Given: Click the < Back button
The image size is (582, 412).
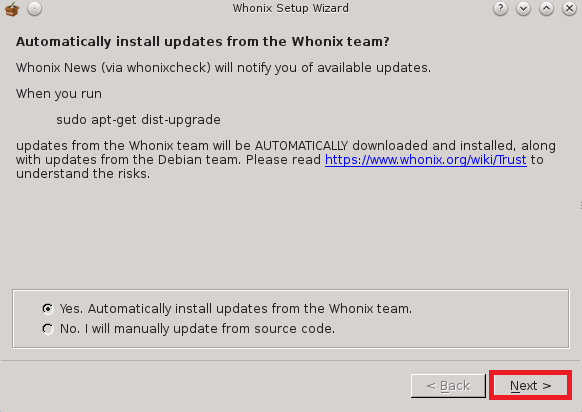Looking at the screenshot, I should 448,386.
